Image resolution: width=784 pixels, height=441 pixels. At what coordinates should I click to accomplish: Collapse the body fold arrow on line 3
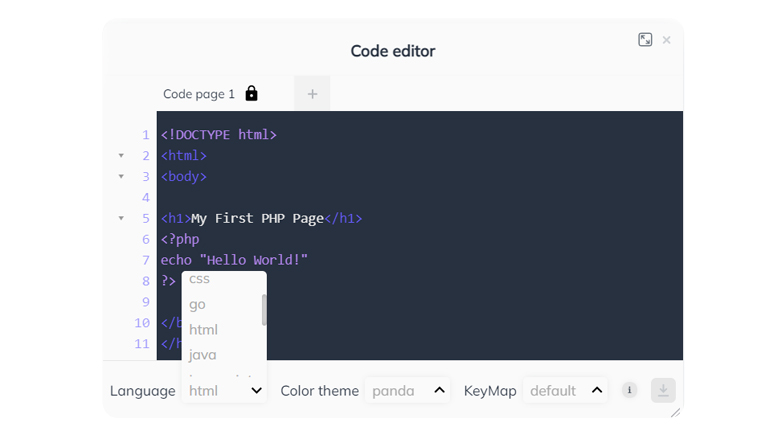pos(121,176)
